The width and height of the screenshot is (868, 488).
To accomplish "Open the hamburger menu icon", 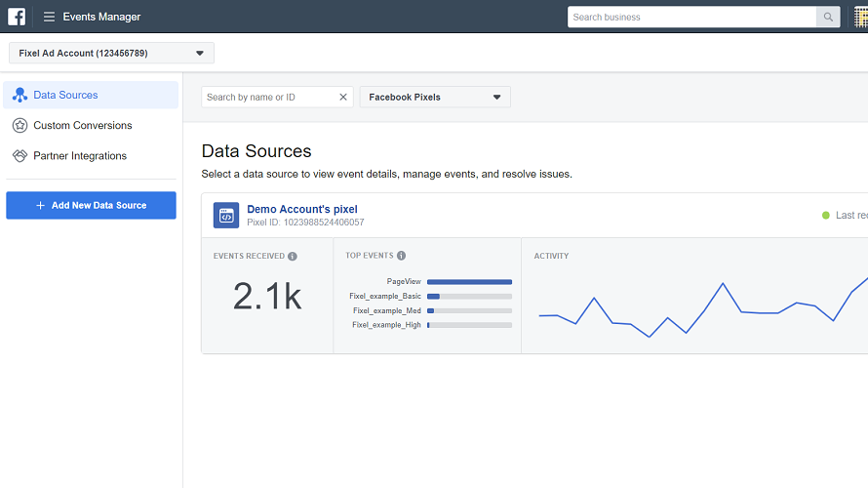I will pos(49,17).
